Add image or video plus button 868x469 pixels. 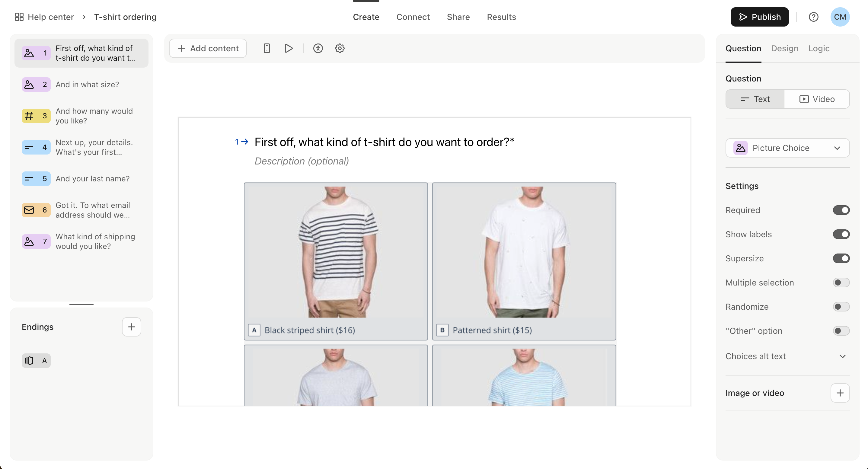point(840,393)
